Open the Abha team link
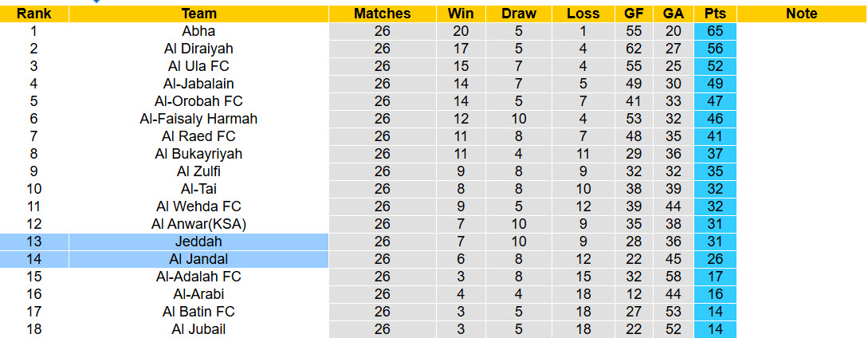 point(198,31)
